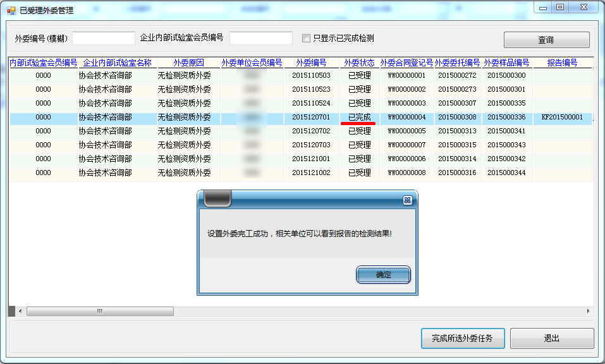Click the 外委原因 column header
This screenshot has height=364, width=605.
point(188,63)
